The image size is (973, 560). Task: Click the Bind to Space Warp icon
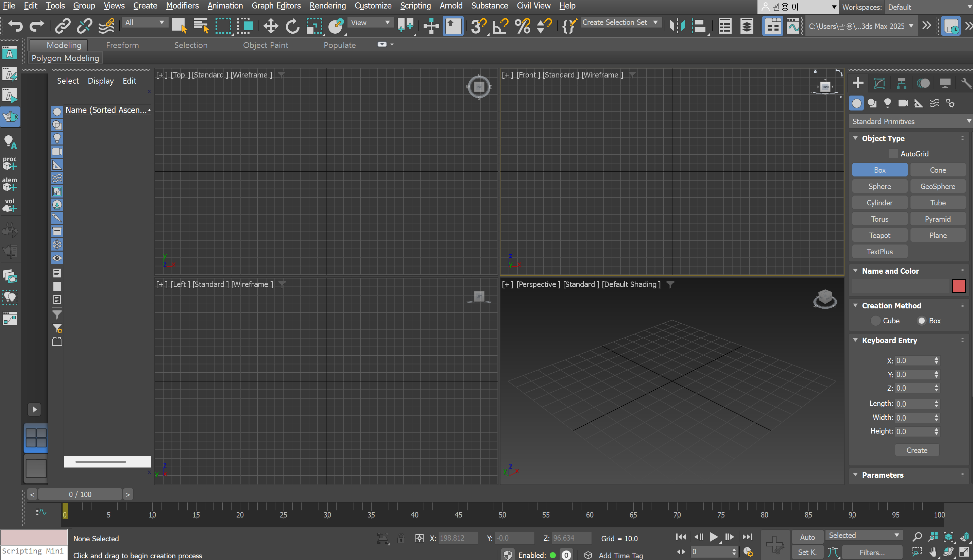(x=106, y=26)
